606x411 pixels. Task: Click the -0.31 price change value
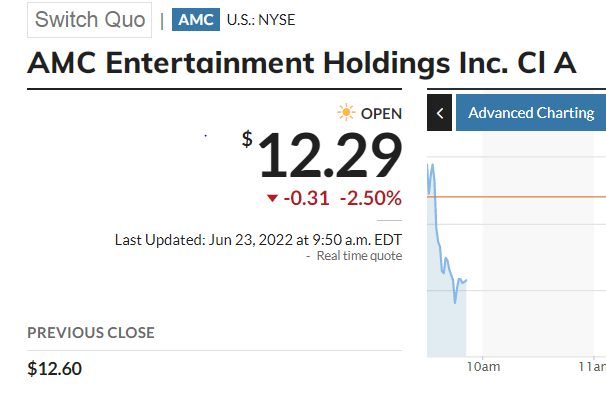[306, 198]
